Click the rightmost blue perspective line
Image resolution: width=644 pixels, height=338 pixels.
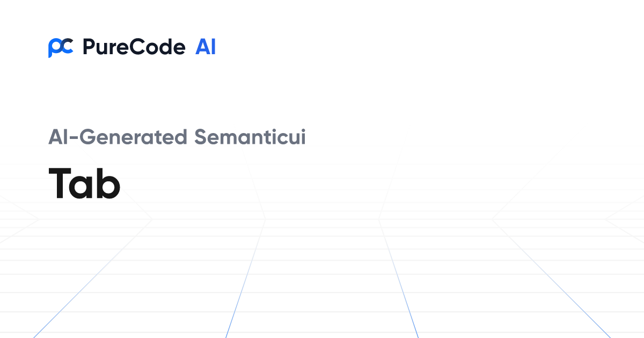click(552, 279)
